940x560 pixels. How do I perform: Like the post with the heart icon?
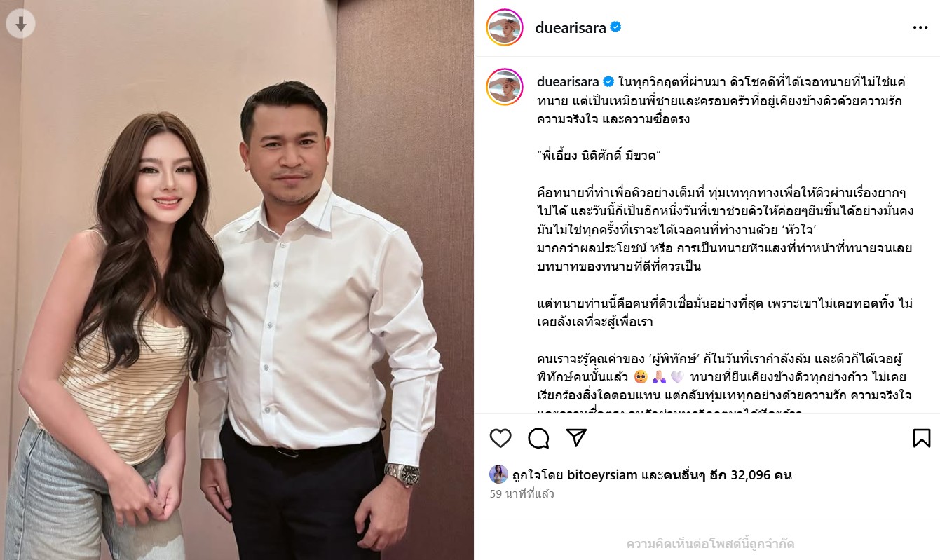coord(500,438)
